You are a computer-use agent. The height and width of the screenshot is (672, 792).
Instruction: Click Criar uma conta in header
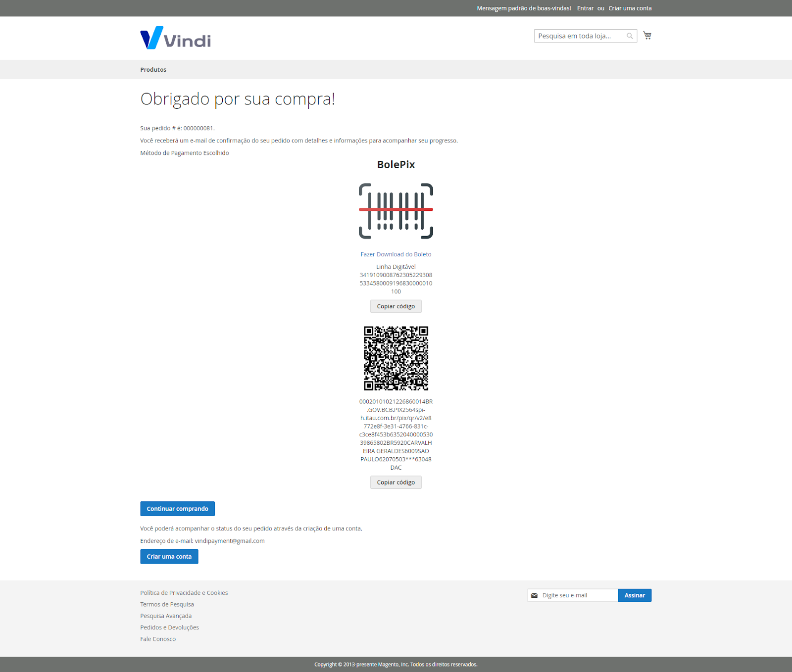(630, 8)
